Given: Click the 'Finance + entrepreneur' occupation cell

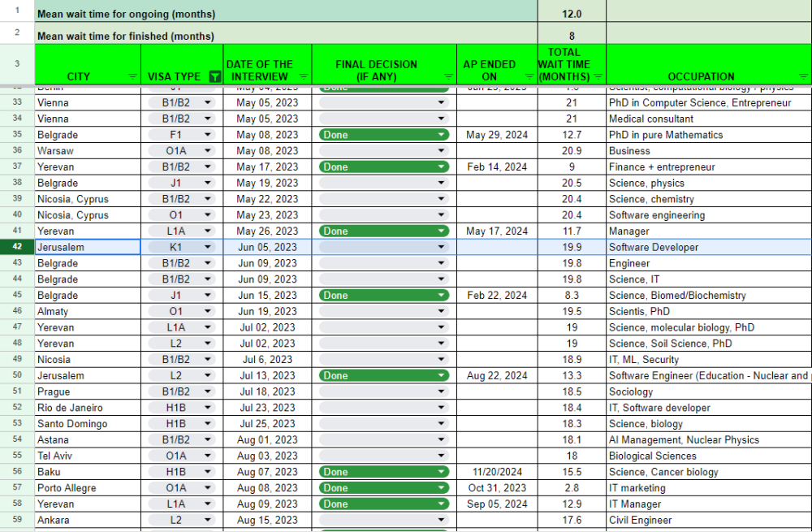Looking at the screenshot, I should (x=709, y=167).
